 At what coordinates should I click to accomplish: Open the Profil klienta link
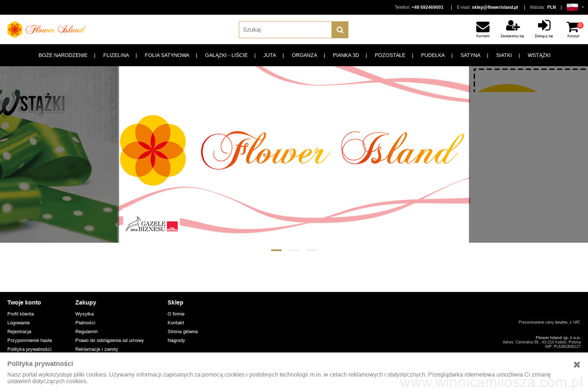[x=21, y=314]
